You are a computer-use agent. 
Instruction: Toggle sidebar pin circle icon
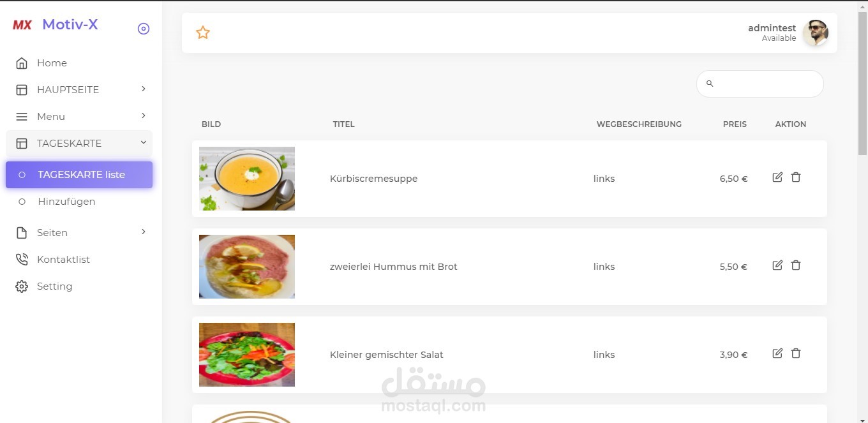point(144,29)
